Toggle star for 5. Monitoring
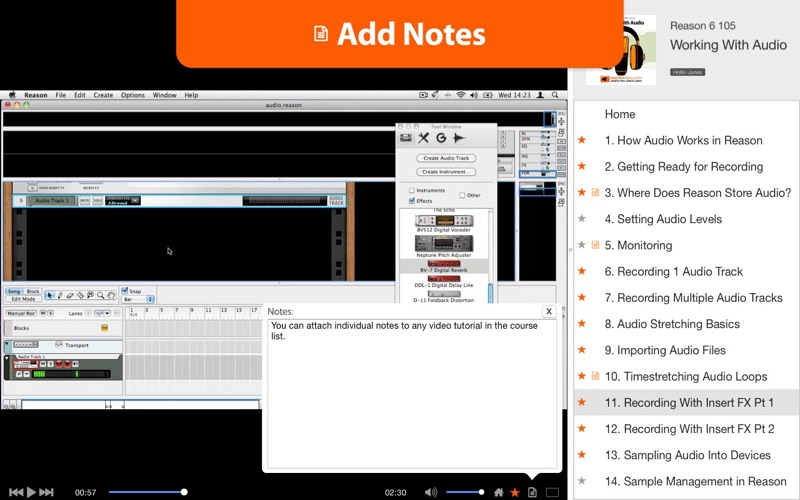The width and height of the screenshot is (800, 500). point(582,245)
